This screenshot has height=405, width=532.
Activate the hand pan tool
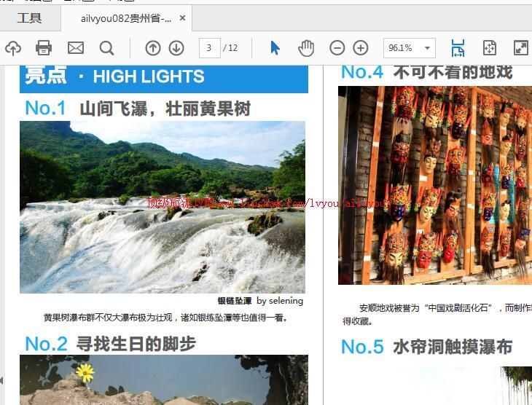click(306, 48)
